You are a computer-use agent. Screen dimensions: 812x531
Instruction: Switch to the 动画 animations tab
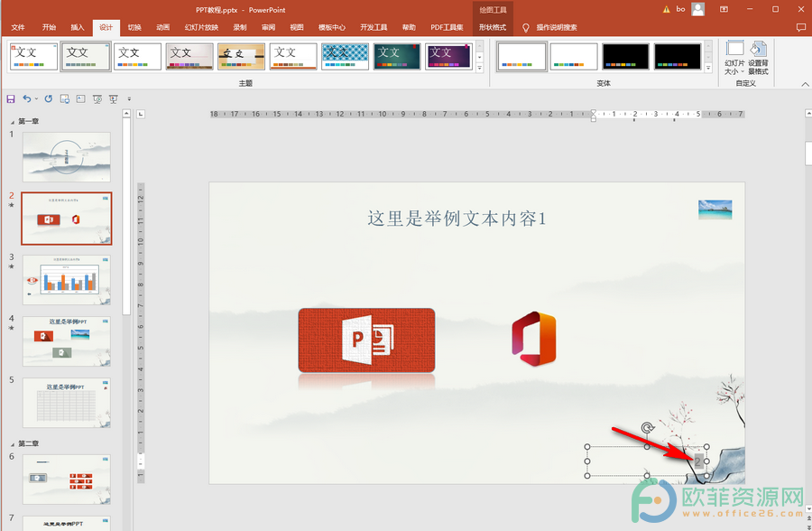click(x=163, y=27)
